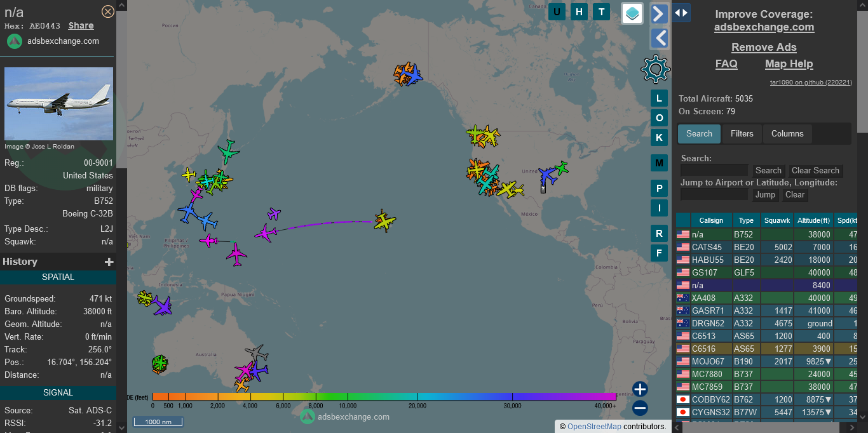Close the selected aircraft info panel
The height and width of the screenshot is (433, 868).
108,11
